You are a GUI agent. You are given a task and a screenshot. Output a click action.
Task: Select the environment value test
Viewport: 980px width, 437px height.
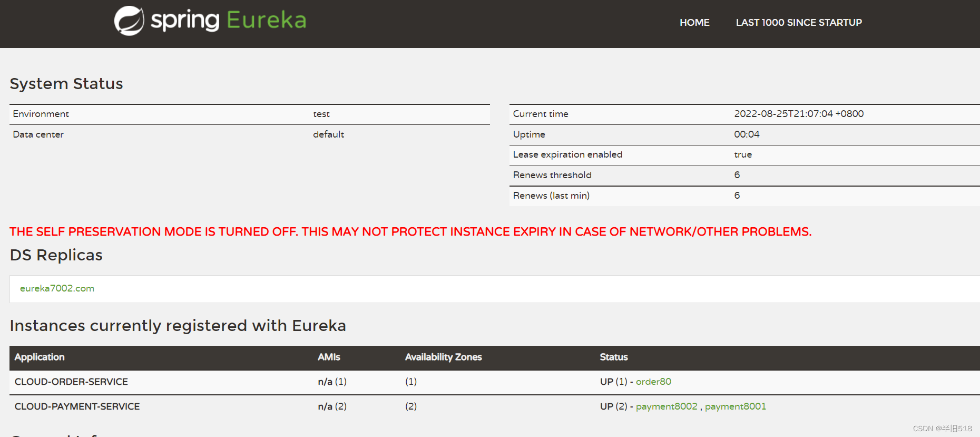[321, 114]
